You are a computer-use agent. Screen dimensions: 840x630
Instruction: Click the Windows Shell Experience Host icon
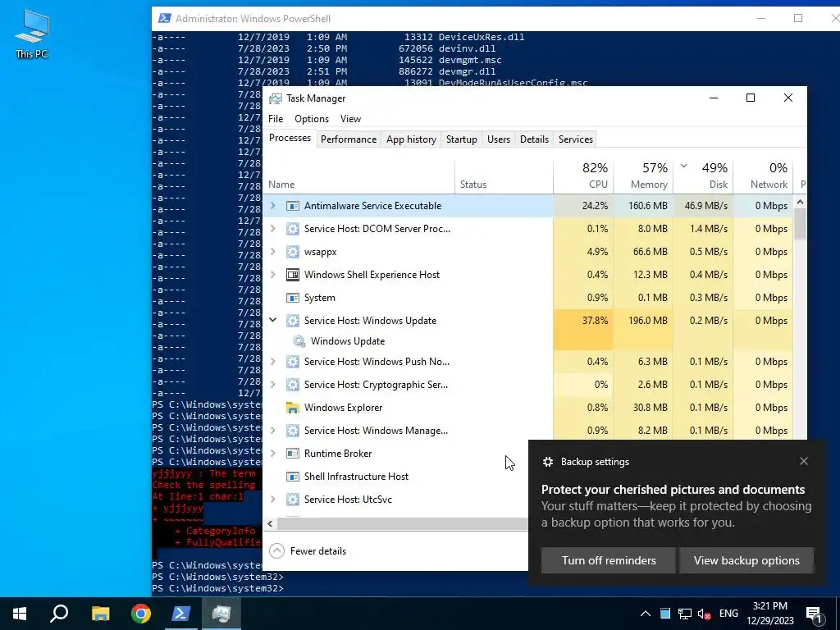point(293,275)
